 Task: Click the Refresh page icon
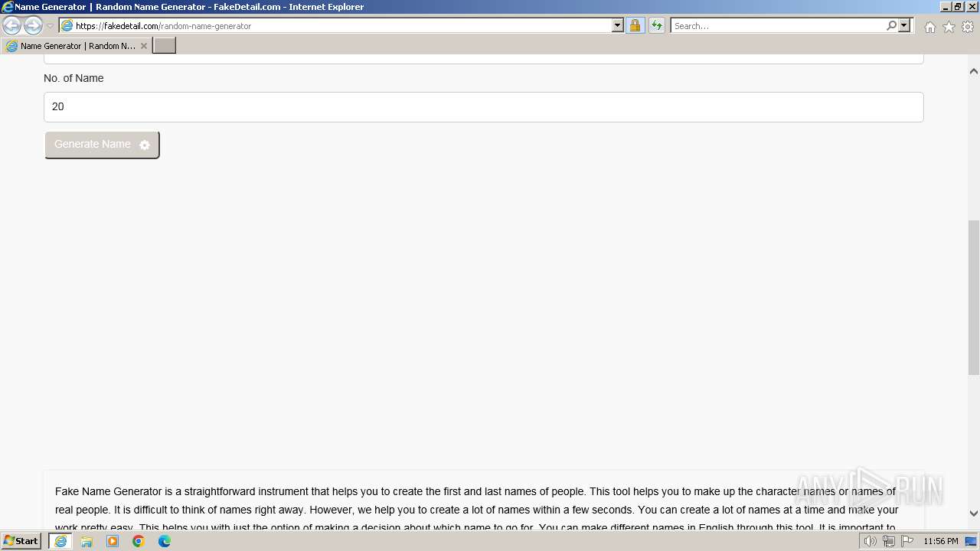656,26
